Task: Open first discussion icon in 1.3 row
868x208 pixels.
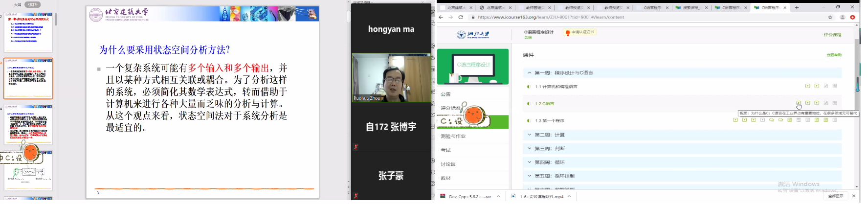Action: (772, 120)
